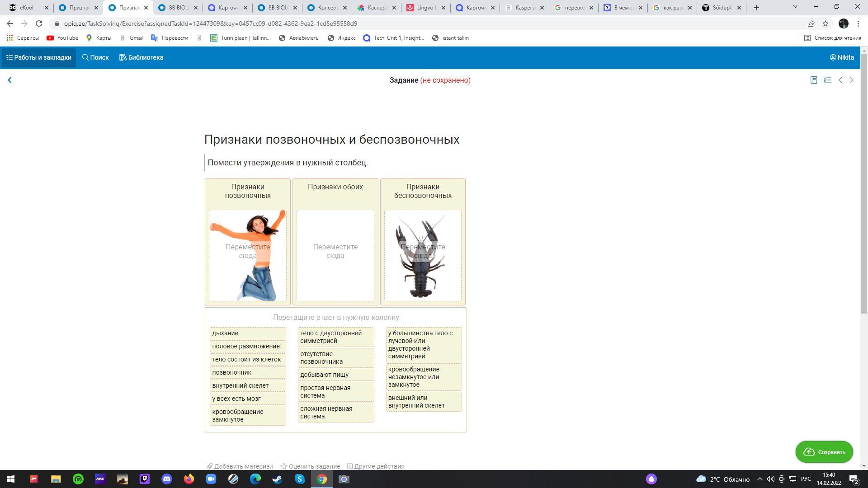Click the Поиск search link
The height and width of the screenshot is (488, 868).
(x=95, y=57)
